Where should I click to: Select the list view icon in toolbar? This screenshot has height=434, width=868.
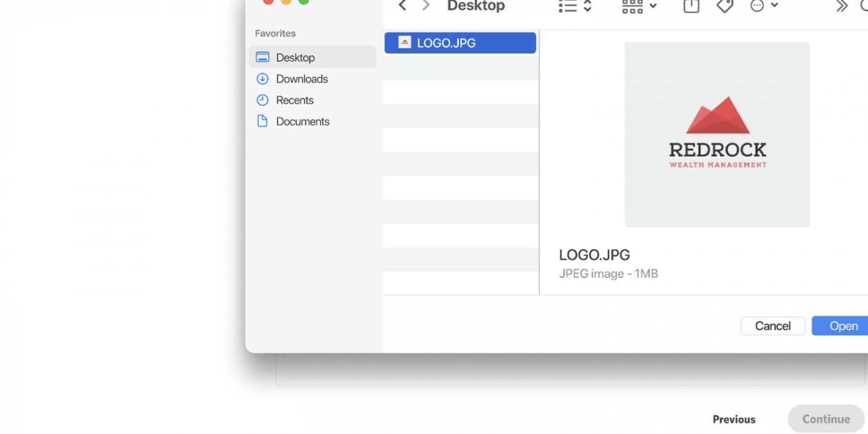tap(567, 6)
